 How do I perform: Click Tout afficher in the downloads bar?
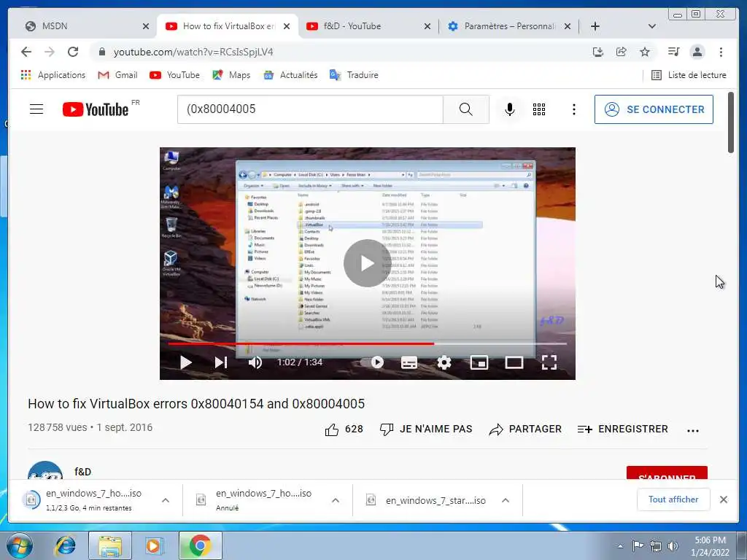[673, 499]
